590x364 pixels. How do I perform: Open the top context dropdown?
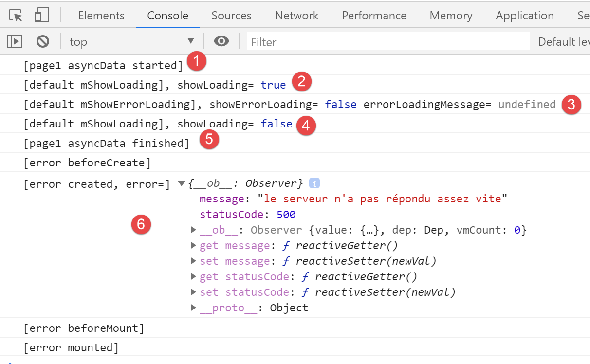(x=131, y=42)
